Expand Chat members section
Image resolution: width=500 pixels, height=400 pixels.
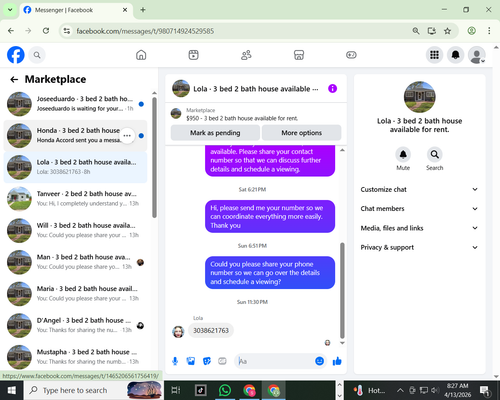(x=419, y=209)
